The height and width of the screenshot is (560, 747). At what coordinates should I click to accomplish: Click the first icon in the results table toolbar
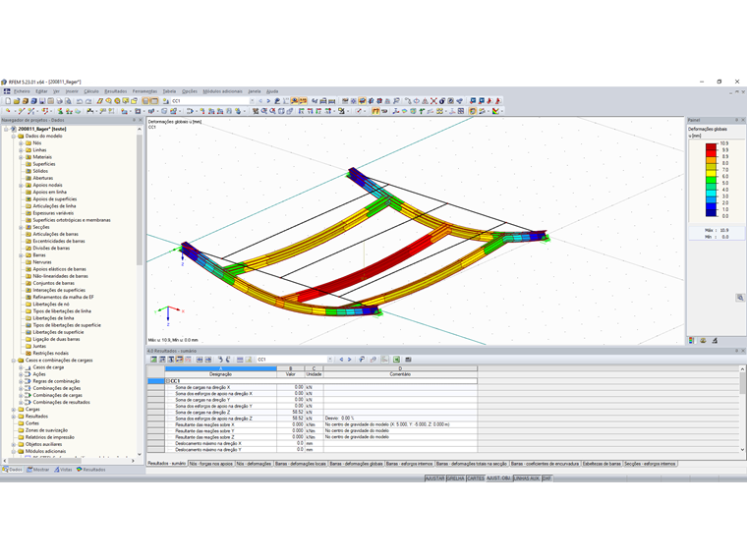(x=153, y=360)
